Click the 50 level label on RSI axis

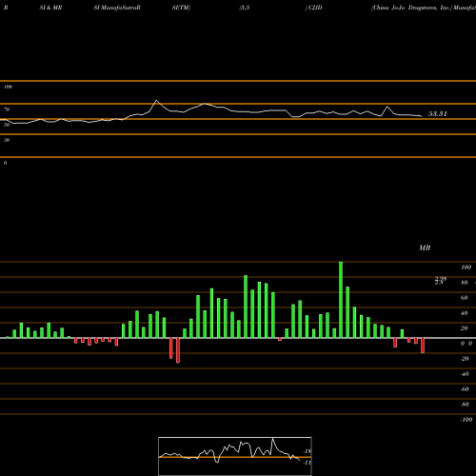(x=7, y=125)
